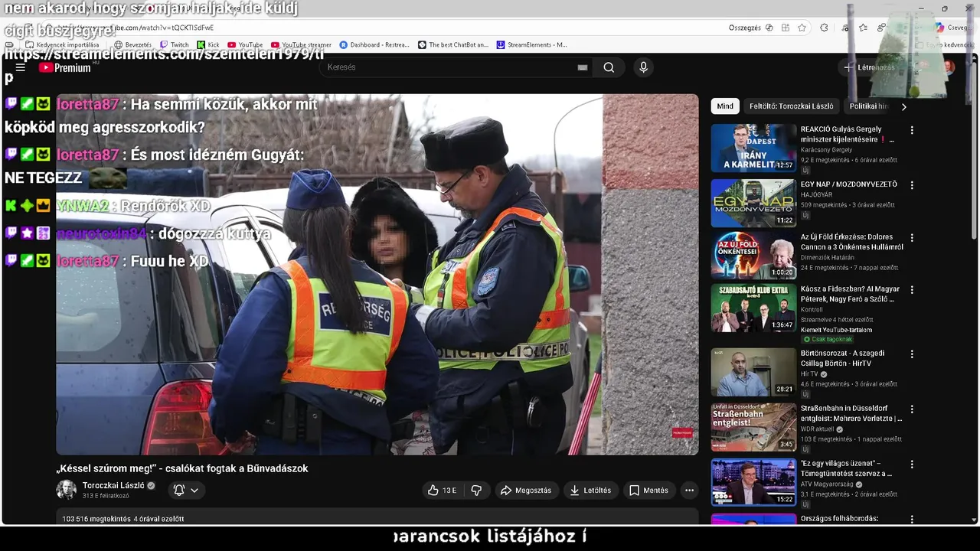Click the video player frame
Viewport: 980px width, 551px height.
pos(377,274)
